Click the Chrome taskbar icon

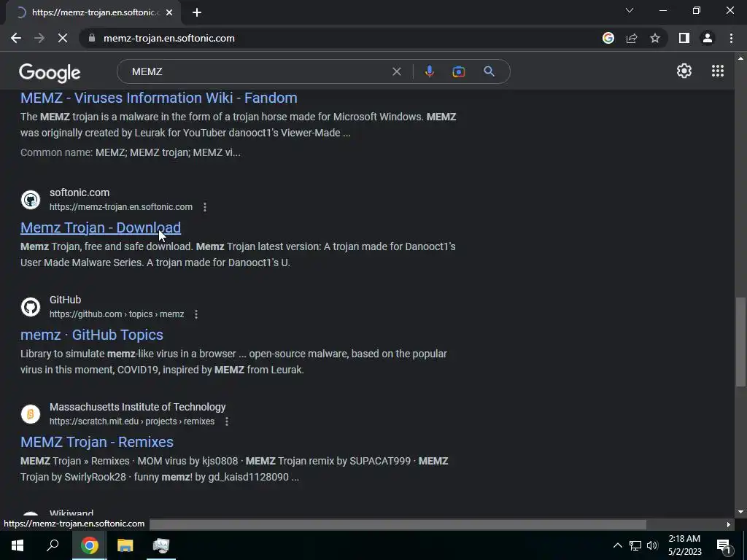[x=89, y=545]
